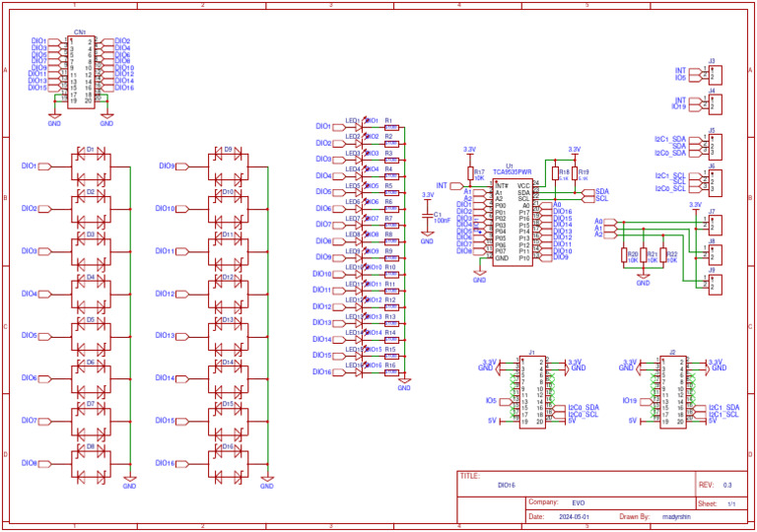The height and width of the screenshot is (532, 757).
Task: Click resistor R20 near address lines
Action: point(632,256)
